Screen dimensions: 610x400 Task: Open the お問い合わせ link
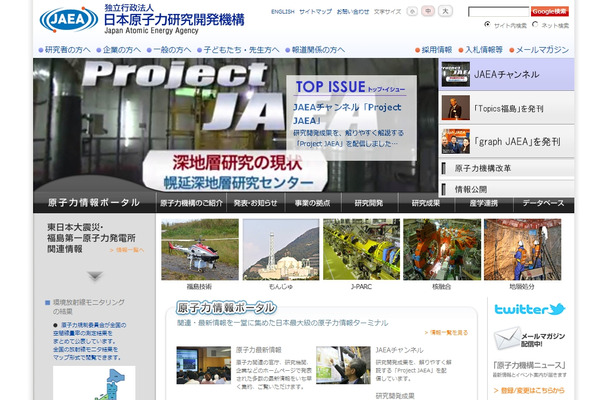[352, 12]
